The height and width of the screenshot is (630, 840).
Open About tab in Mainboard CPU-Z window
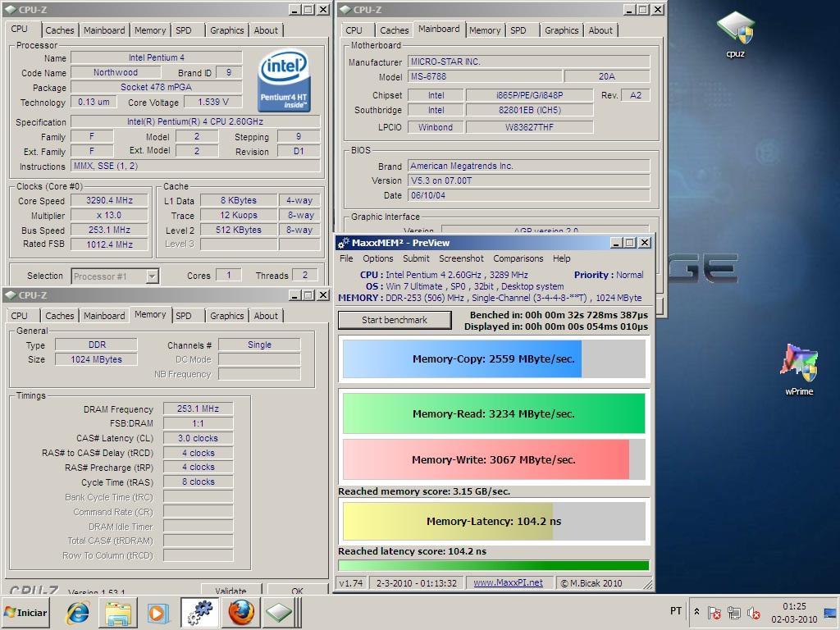(x=600, y=30)
